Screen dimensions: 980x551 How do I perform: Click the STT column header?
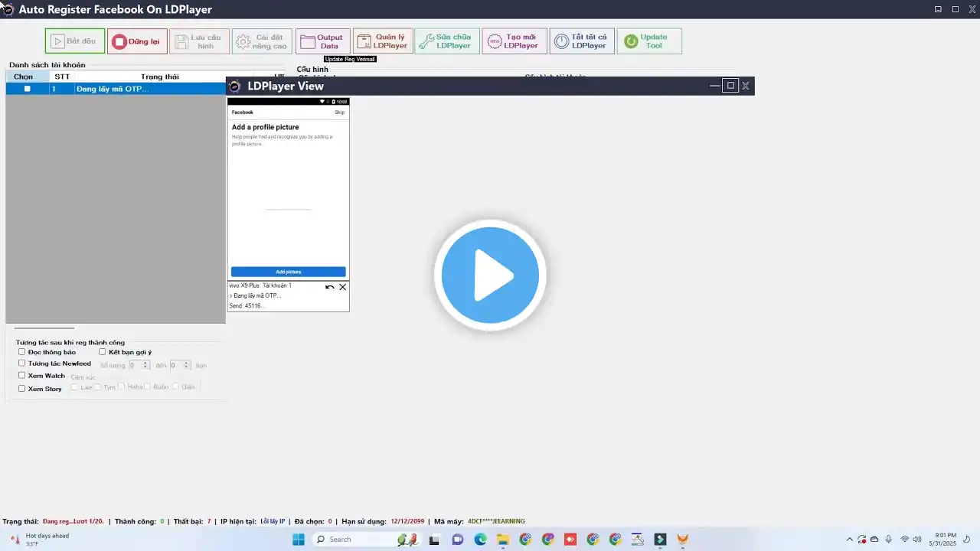point(62,77)
